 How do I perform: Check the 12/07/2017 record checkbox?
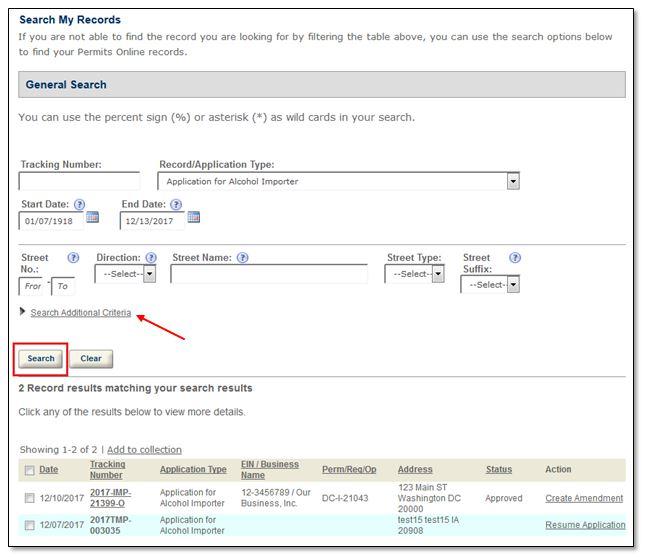point(29,525)
